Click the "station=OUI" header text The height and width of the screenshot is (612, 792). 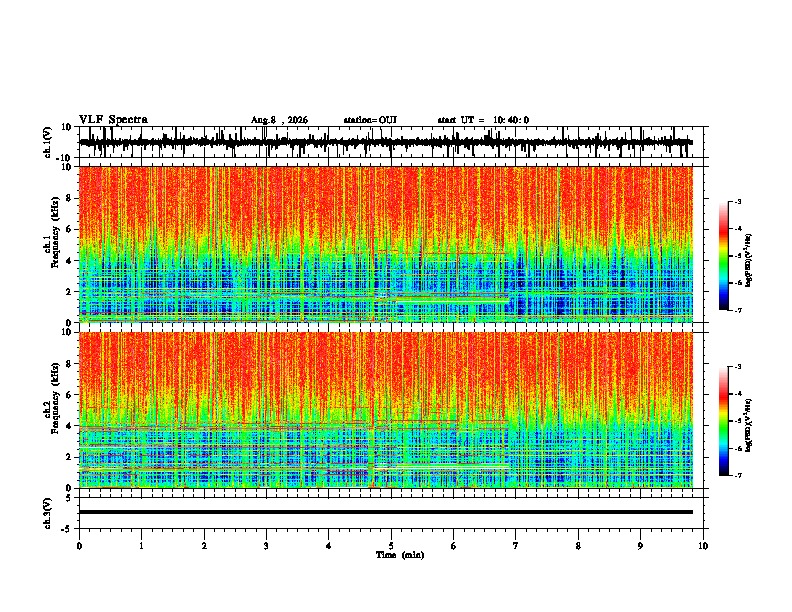370,120
